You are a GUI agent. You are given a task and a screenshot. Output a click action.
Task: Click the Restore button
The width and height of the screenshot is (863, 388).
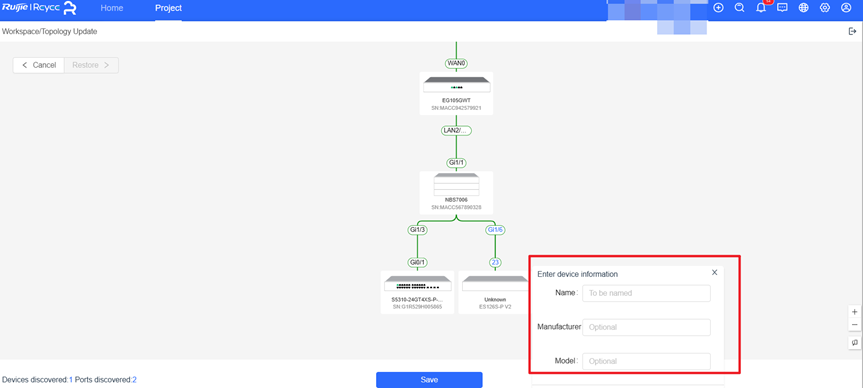pyautogui.click(x=91, y=65)
